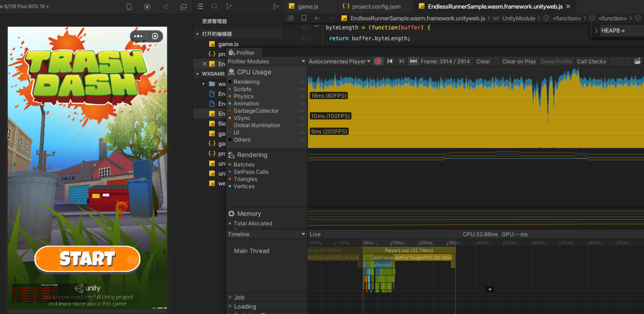The width and height of the screenshot is (644, 314).
Task: Click the outline list icon in editor toolbar
Action: point(290,18)
